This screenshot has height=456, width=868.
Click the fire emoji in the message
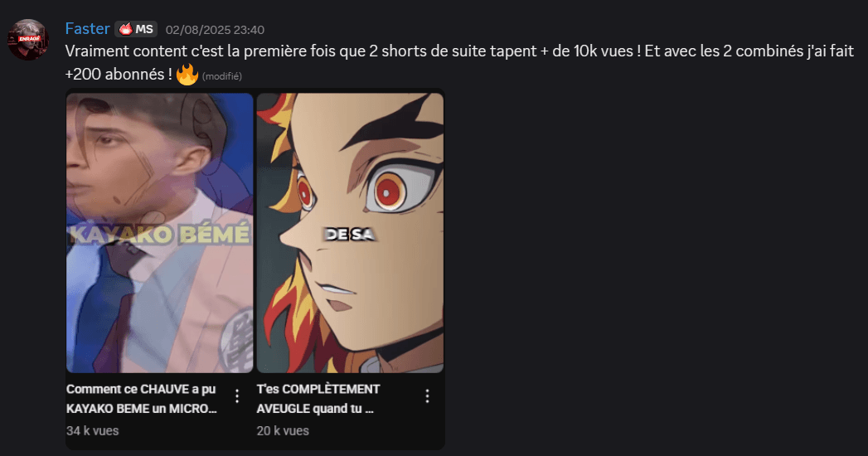[187, 74]
